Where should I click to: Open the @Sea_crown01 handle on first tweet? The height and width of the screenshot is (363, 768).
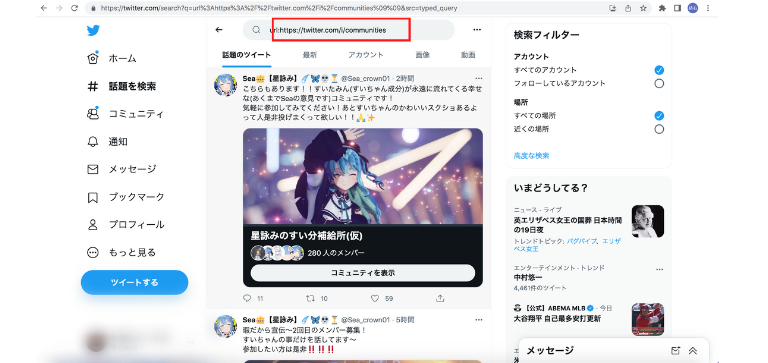(x=365, y=78)
